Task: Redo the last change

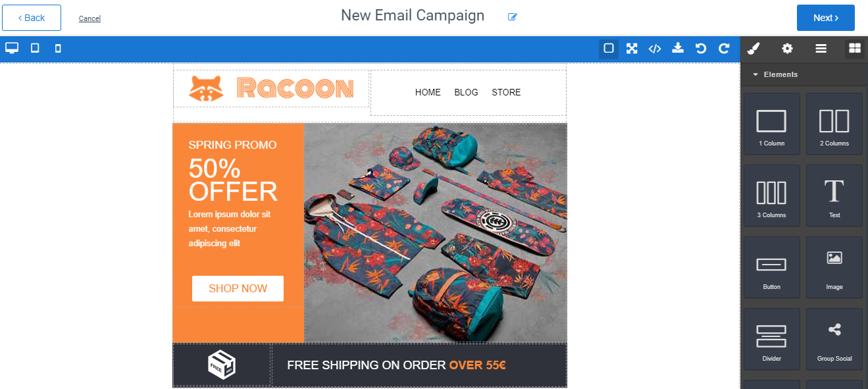Action: 724,48
